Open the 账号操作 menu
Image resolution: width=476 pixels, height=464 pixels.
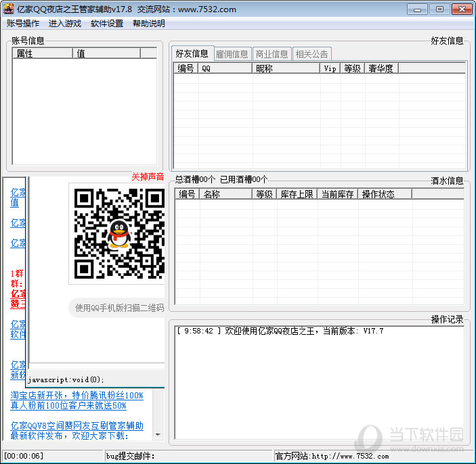pyautogui.click(x=23, y=24)
